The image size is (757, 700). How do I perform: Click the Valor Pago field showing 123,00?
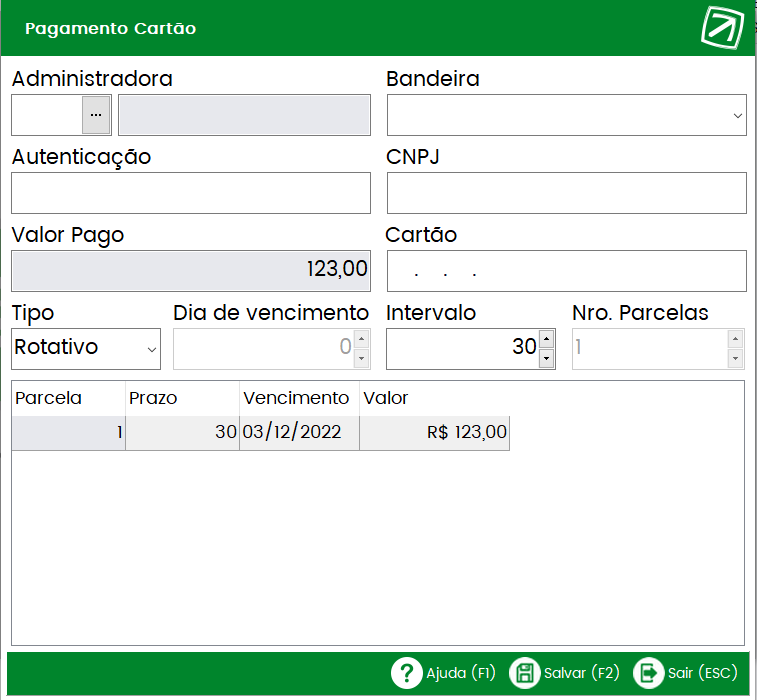tap(191, 271)
